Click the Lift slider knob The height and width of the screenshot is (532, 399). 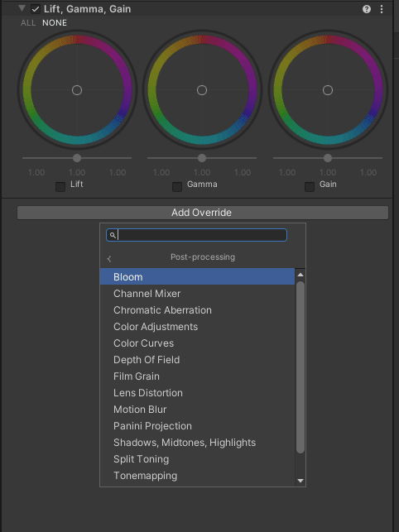coord(77,158)
